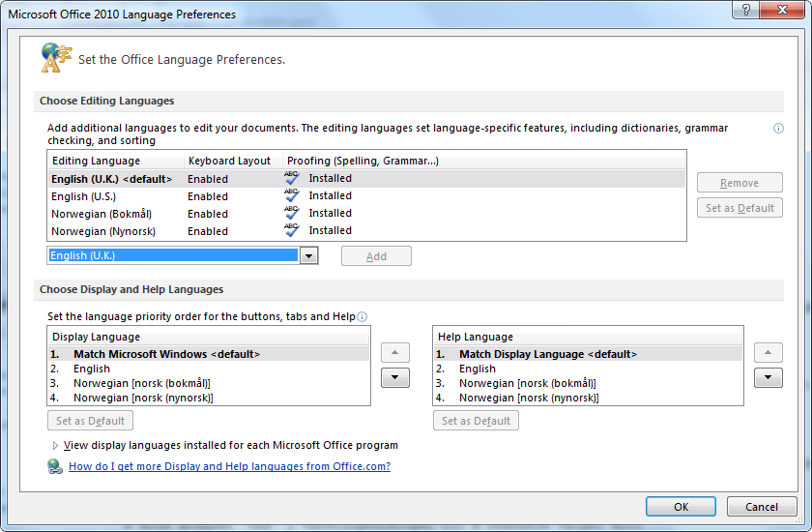The image size is (812, 532).
Task: Click the info icon next to 'tabs and Help'
Action: [362, 316]
